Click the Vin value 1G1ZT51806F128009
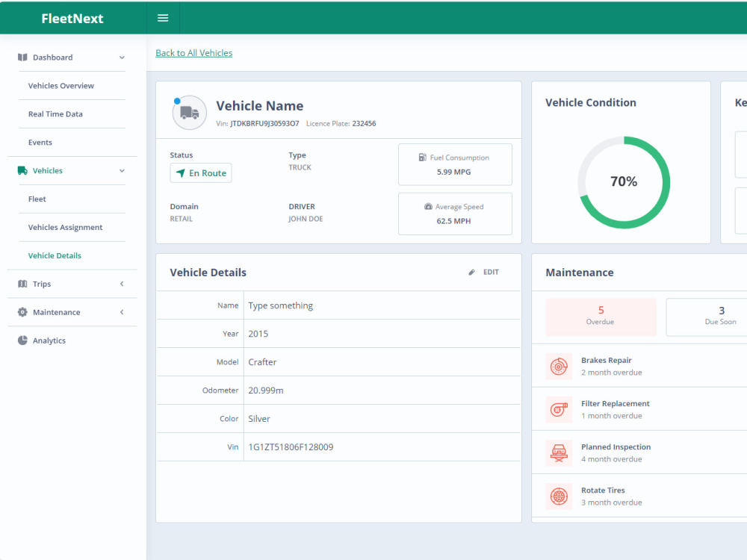Screen dimensions: 747x560 [x=291, y=447]
